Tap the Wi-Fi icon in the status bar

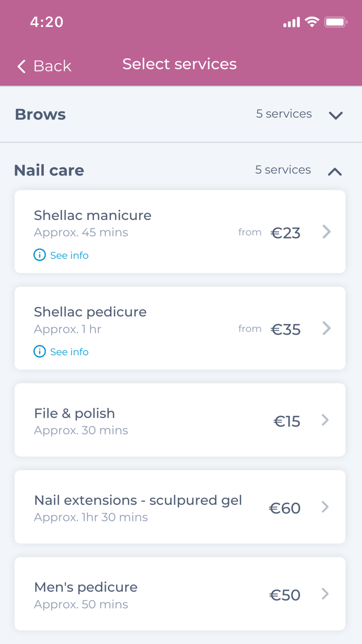(311, 22)
